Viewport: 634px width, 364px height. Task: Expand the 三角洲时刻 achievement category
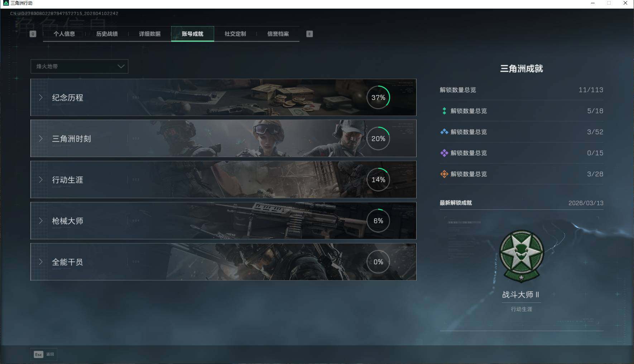223,139
